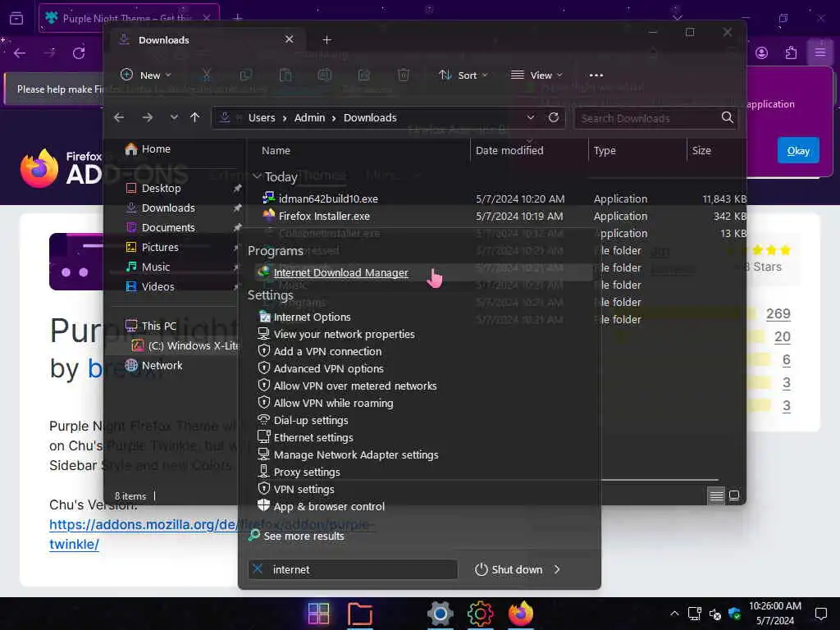Collapse the Today group
The width and height of the screenshot is (840, 630).
(x=257, y=176)
